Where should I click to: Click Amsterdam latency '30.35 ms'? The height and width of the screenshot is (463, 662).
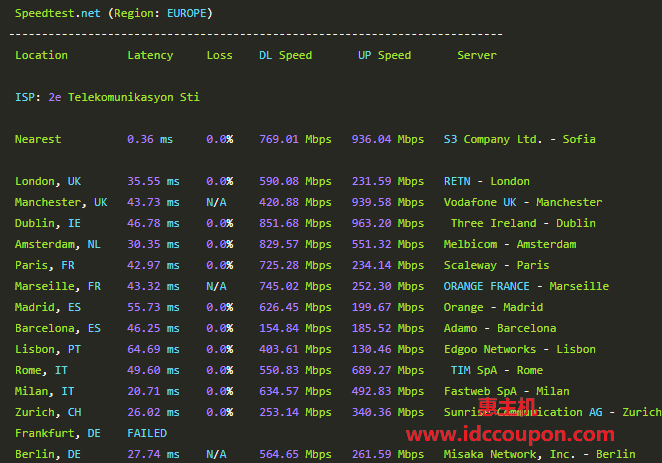153,244
